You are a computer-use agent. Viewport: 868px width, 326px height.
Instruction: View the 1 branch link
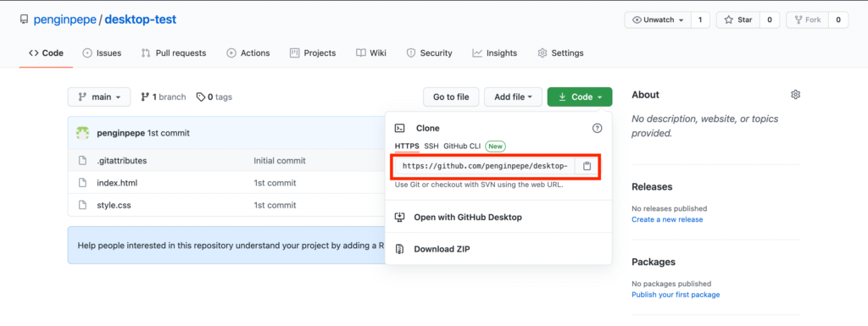[164, 97]
